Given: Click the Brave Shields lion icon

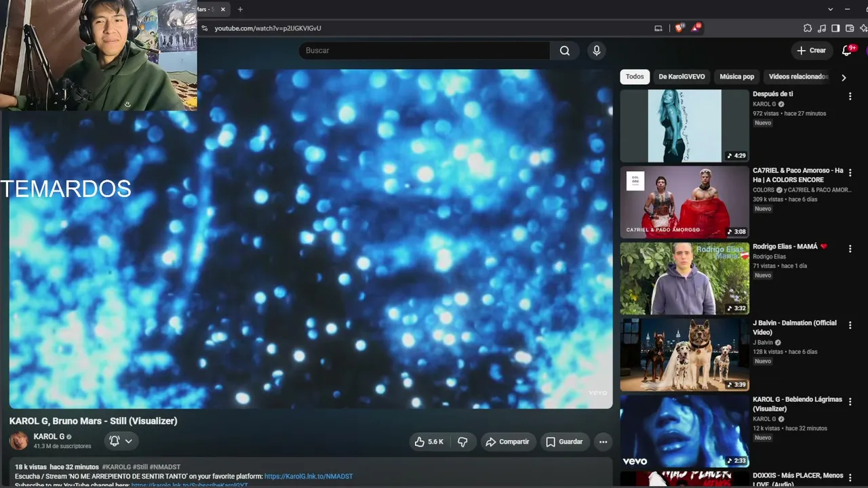Looking at the screenshot, I should pyautogui.click(x=679, y=28).
